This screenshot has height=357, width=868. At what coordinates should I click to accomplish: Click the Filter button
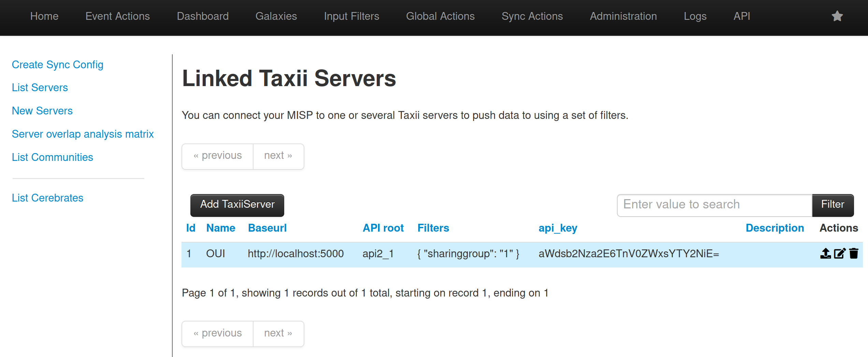(833, 205)
